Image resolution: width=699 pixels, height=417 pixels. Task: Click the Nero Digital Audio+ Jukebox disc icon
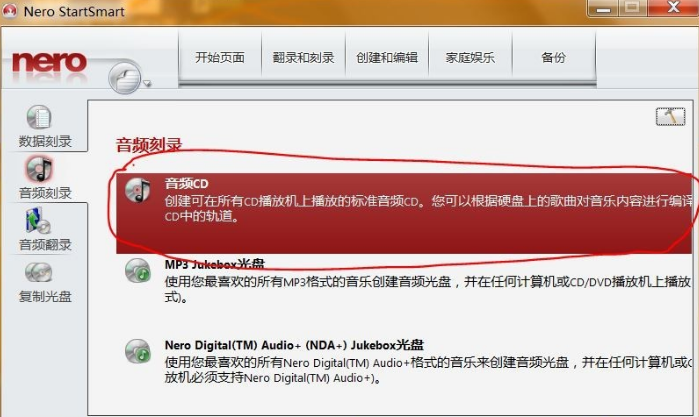tap(138, 351)
